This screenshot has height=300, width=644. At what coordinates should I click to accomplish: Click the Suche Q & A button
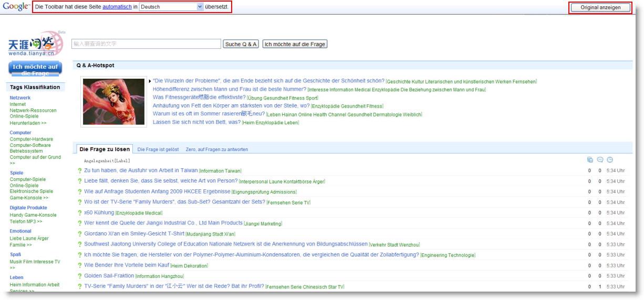tap(241, 44)
